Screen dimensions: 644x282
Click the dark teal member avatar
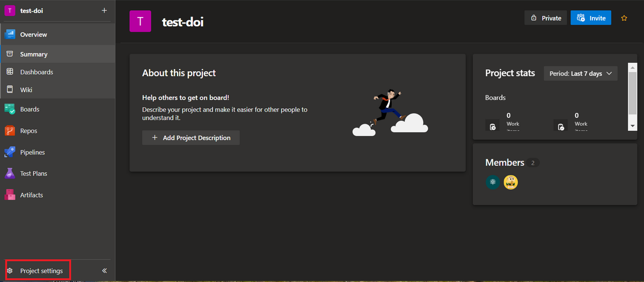pos(493,182)
